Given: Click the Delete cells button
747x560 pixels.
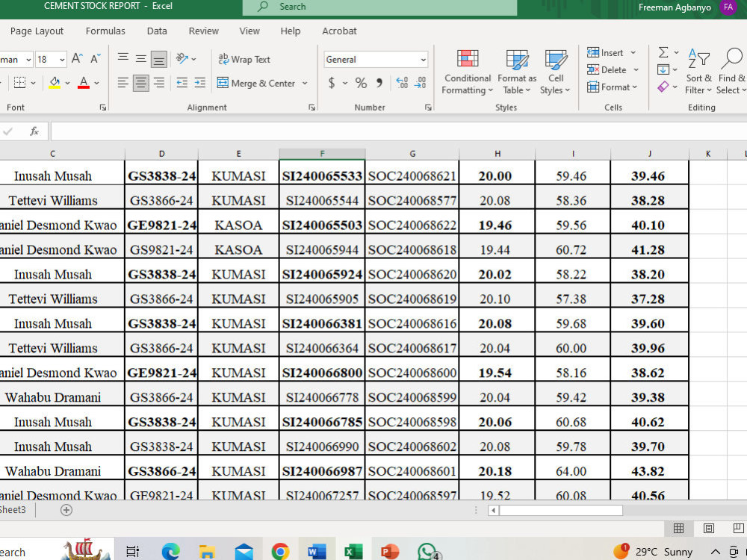Looking at the screenshot, I should click(x=607, y=69).
